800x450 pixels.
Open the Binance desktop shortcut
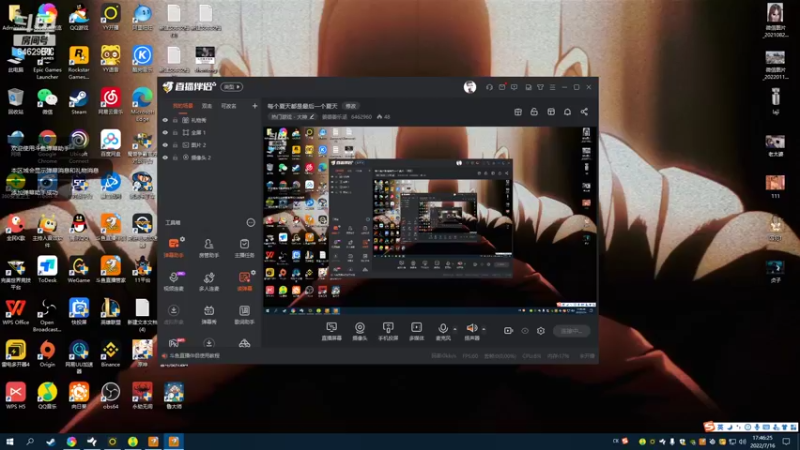tap(110, 354)
